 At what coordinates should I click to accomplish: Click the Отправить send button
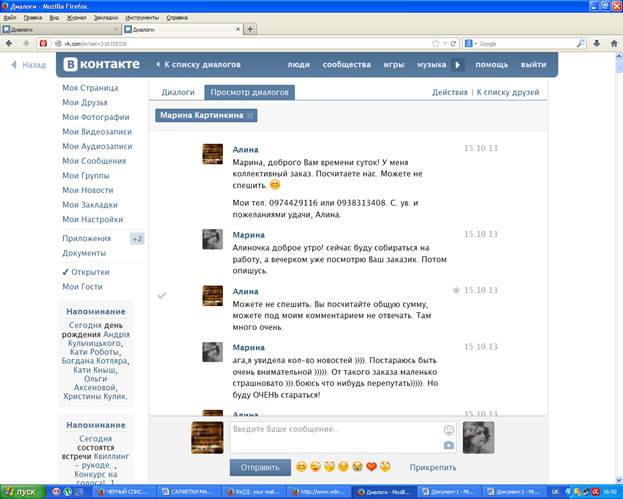(260, 467)
